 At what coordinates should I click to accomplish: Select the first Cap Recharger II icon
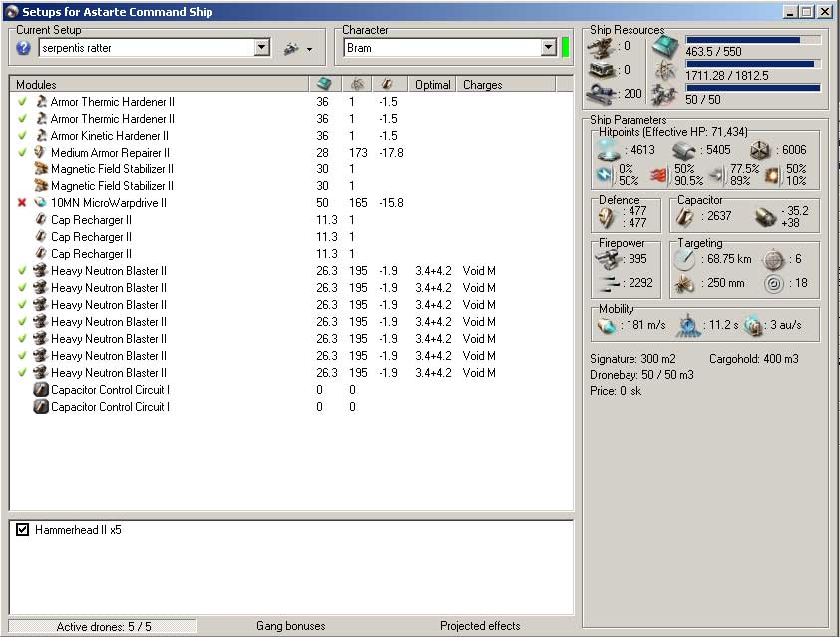[x=41, y=220]
